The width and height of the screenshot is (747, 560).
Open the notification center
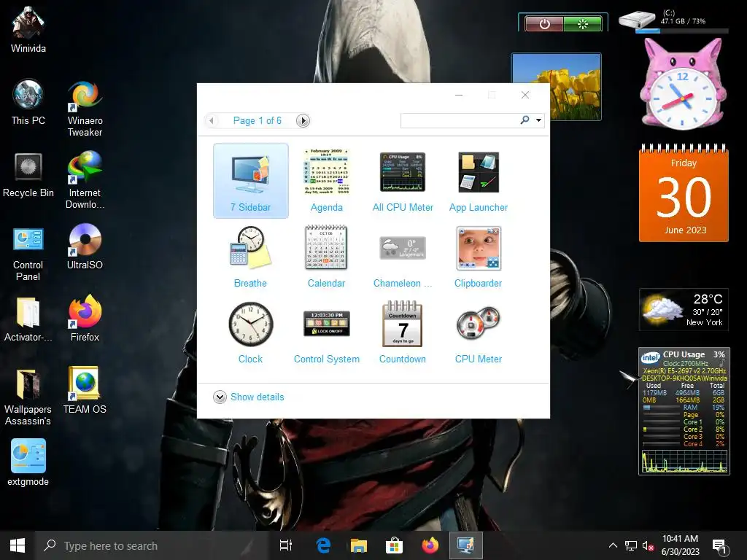point(719,547)
